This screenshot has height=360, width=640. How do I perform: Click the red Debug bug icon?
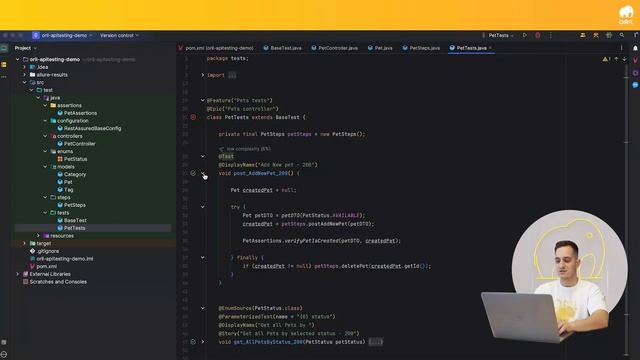click(x=538, y=36)
